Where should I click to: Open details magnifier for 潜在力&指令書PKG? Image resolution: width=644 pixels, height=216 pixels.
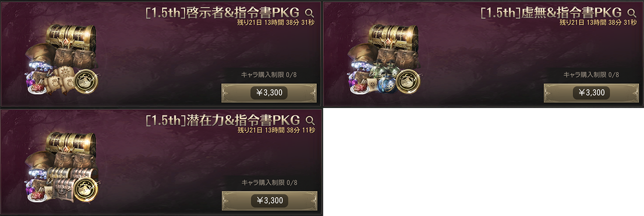310,120
